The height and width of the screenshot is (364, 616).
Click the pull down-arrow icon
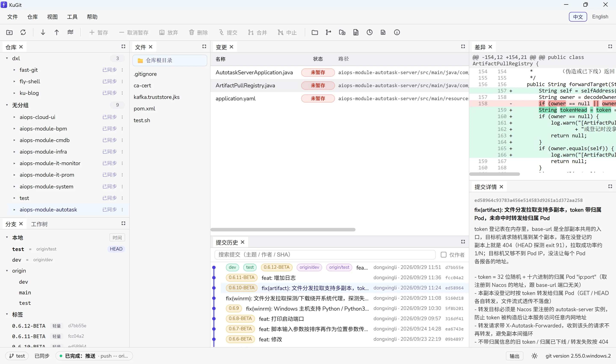(x=43, y=32)
